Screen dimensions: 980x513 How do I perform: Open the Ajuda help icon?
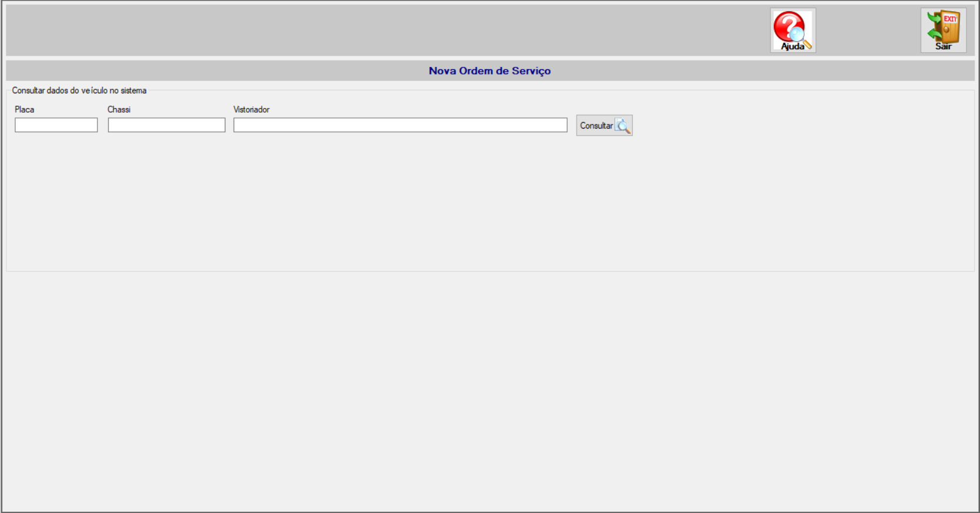793,31
